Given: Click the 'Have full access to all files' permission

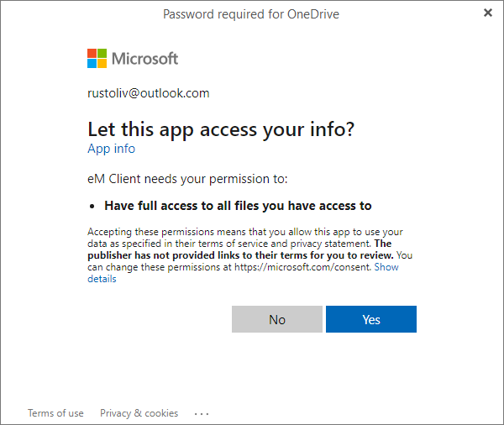Looking at the screenshot, I should click(x=238, y=205).
